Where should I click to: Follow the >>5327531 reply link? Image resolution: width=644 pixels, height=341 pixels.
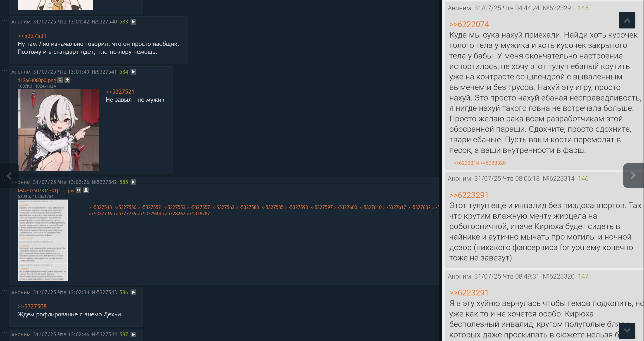pyautogui.click(x=32, y=36)
